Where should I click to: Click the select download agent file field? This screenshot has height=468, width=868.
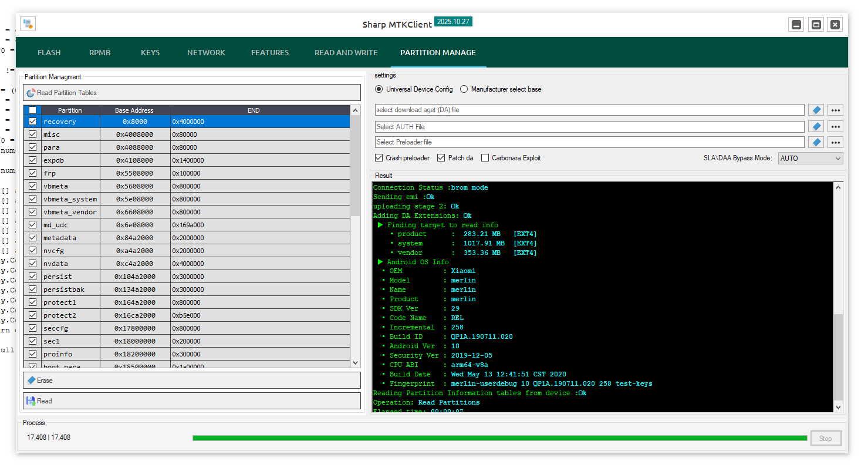(589, 110)
